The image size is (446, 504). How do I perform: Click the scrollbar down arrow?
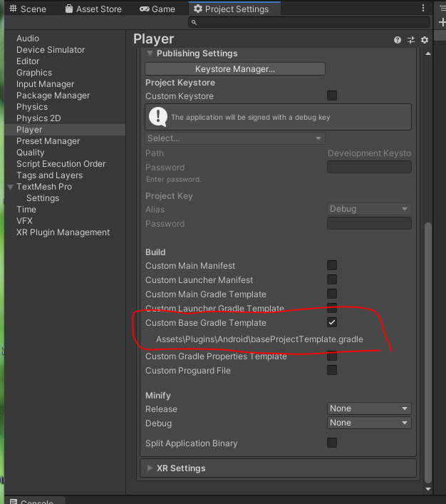pos(428,489)
